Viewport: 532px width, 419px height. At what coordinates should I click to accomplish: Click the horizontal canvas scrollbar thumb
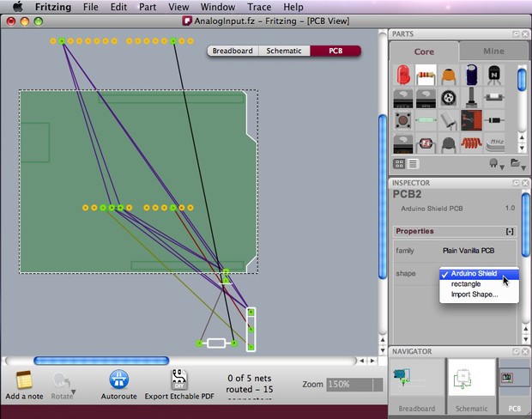tap(101, 361)
